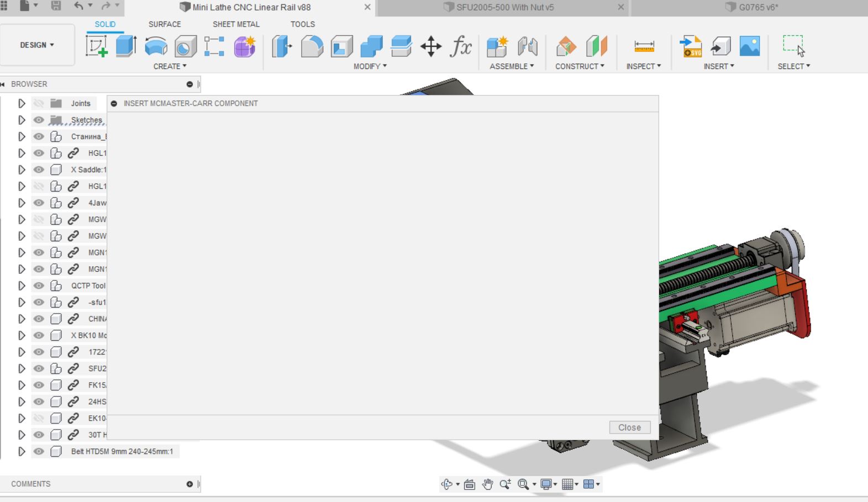This screenshot has width=868, height=502.
Task: Click the Close button in McMaster-Carr dialog
Action: point(630,427)
